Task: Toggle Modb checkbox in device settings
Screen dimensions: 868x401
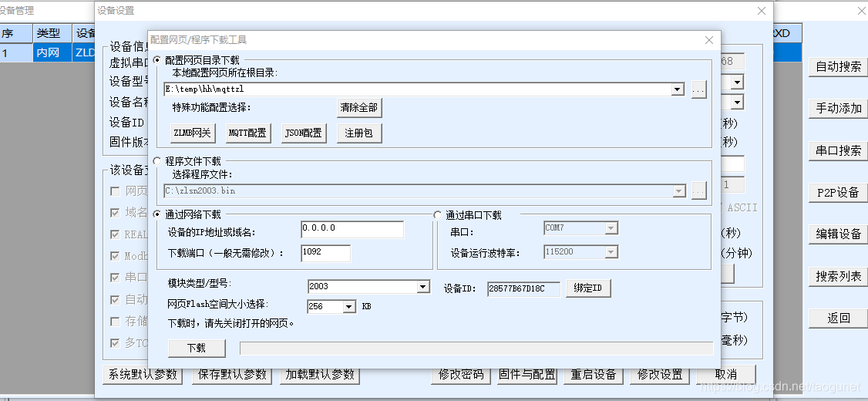Action: (x=115, y=257)
